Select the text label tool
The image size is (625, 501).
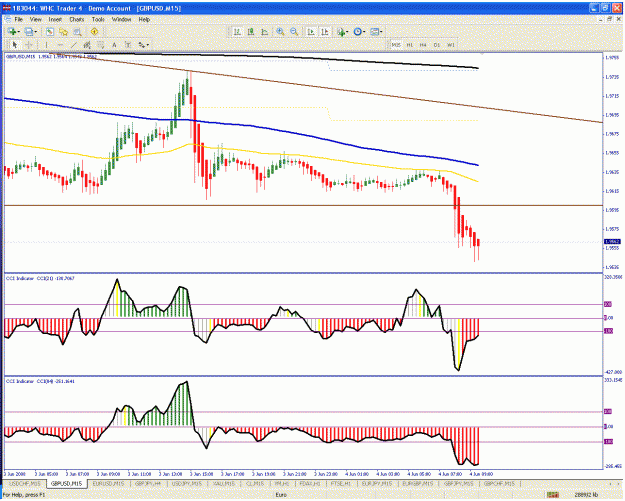128,45
